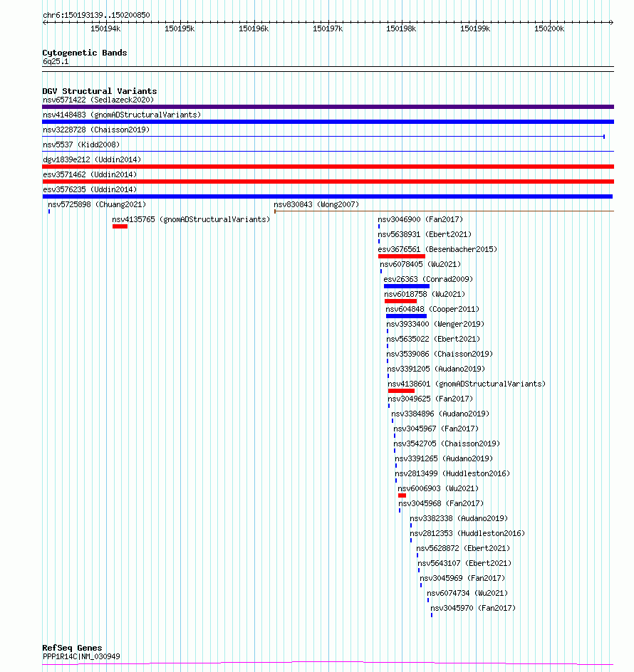The width and height of the screenshot is (634, 672).
Task: Click nsv3391205 (Audano2019) label
Action: pos(436,370)
